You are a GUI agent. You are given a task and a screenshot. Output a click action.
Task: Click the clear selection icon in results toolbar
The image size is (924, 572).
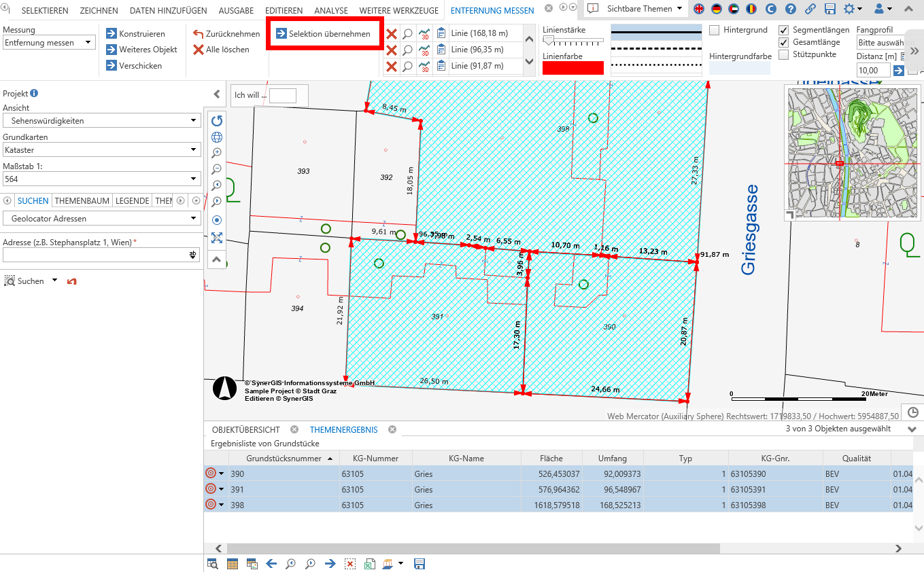click(x=349, y=564)
